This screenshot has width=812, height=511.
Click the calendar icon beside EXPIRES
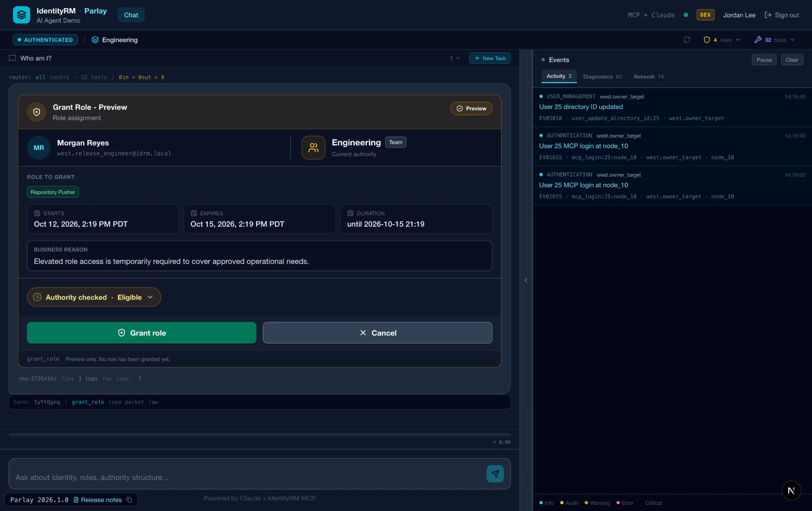[194, 213]
